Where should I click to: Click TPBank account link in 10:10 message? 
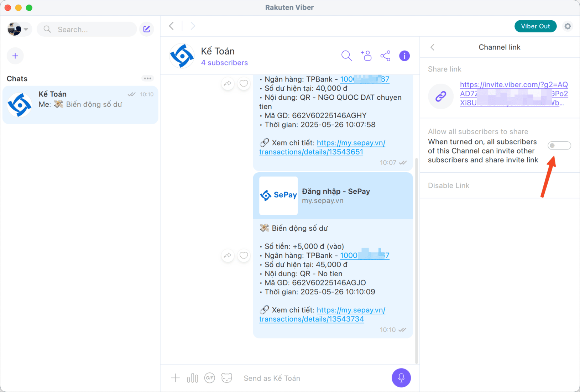coord(365,255)
